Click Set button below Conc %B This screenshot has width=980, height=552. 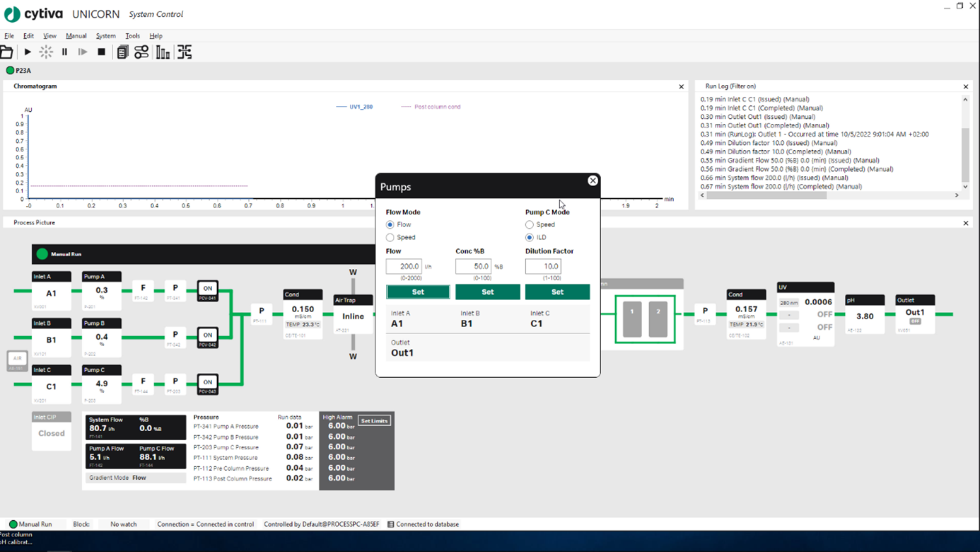487,292
